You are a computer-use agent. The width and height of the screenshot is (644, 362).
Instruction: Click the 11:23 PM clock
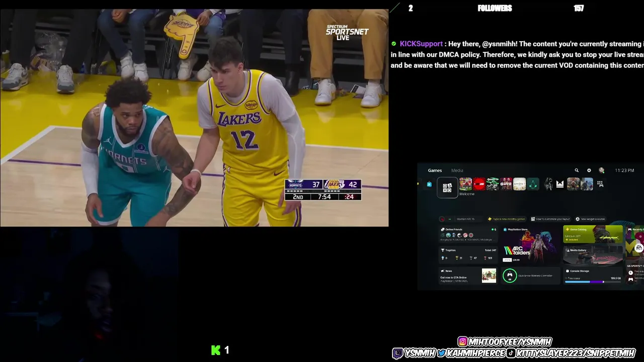[624, 170]
